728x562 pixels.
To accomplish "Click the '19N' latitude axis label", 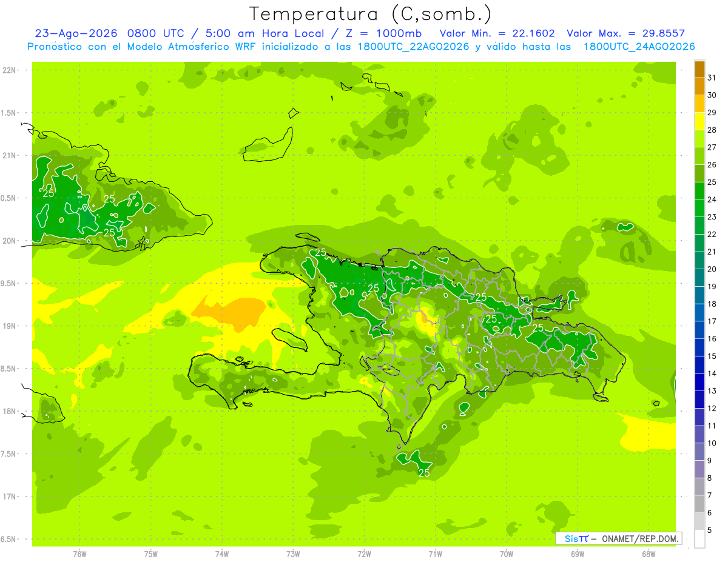I will point(8,326).
